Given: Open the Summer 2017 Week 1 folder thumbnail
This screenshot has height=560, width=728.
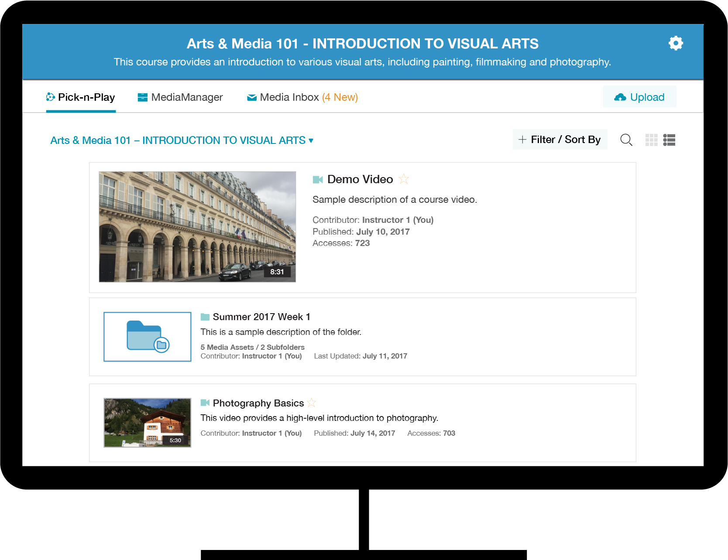Looking at the screenshot, I should 148,337.
